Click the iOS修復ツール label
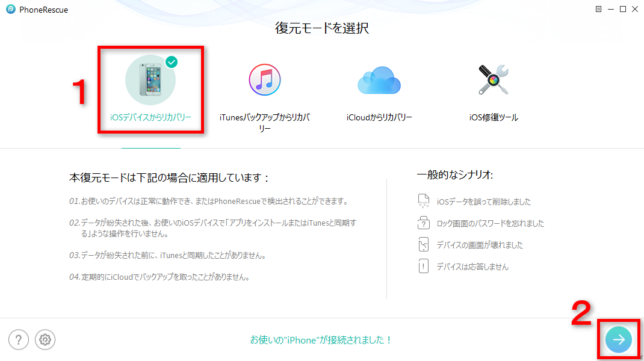The width and height of the screenshot is (644, 361). (x=494, y=117)
